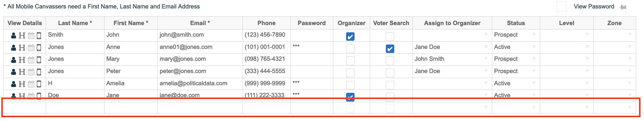Click mobile phone icon in John Smith row

(39, 35)
